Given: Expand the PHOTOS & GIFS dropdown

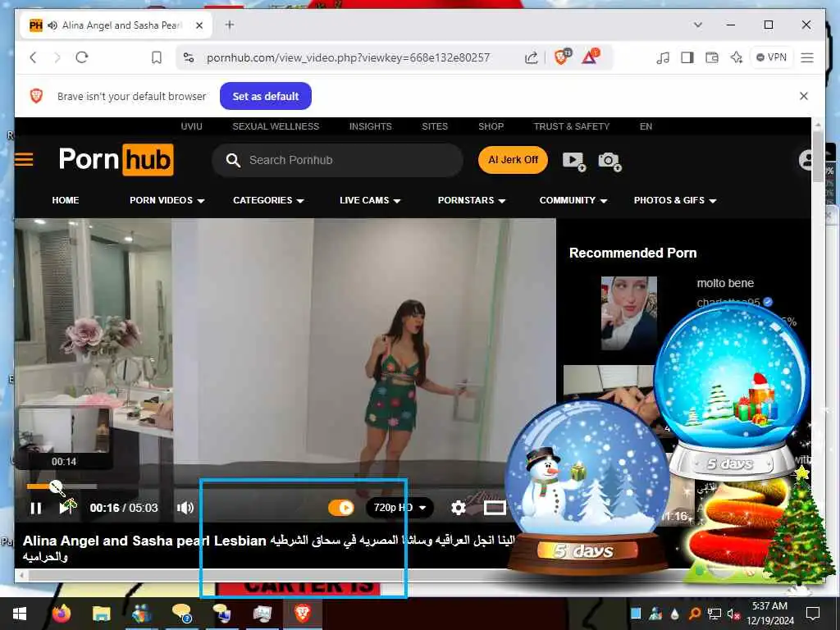Looking at the screenshot, I should coord(675,200).
